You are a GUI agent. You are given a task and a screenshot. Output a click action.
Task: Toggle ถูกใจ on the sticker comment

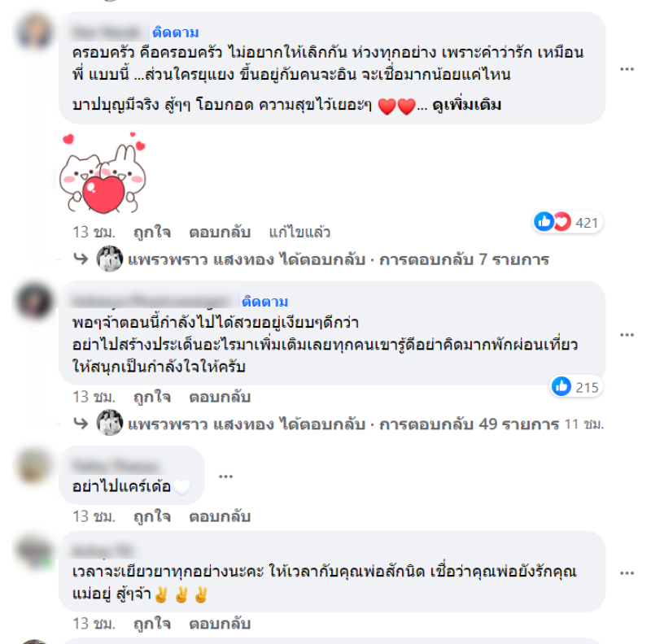152,233
